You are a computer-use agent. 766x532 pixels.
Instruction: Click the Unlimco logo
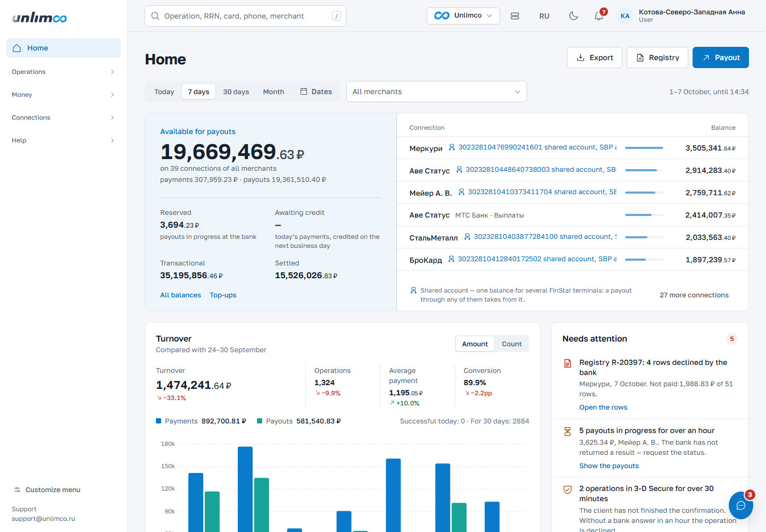click(x=39, y=18)
